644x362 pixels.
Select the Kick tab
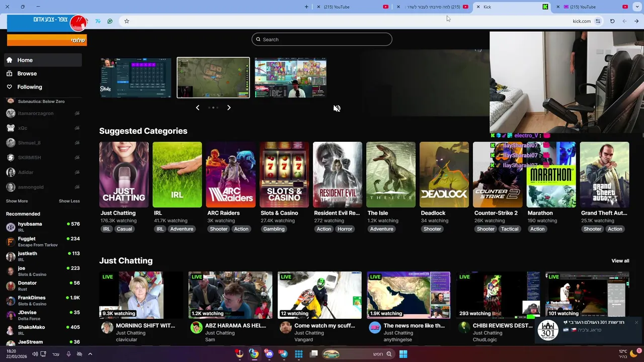(x=513, y=7)
